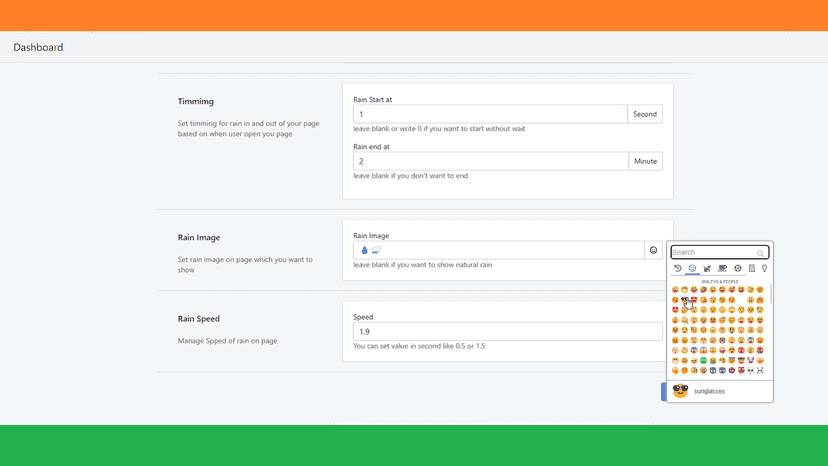Open the travel and places building category
The width and height of the screenshot is (828, 466).
tap(752, 268)
